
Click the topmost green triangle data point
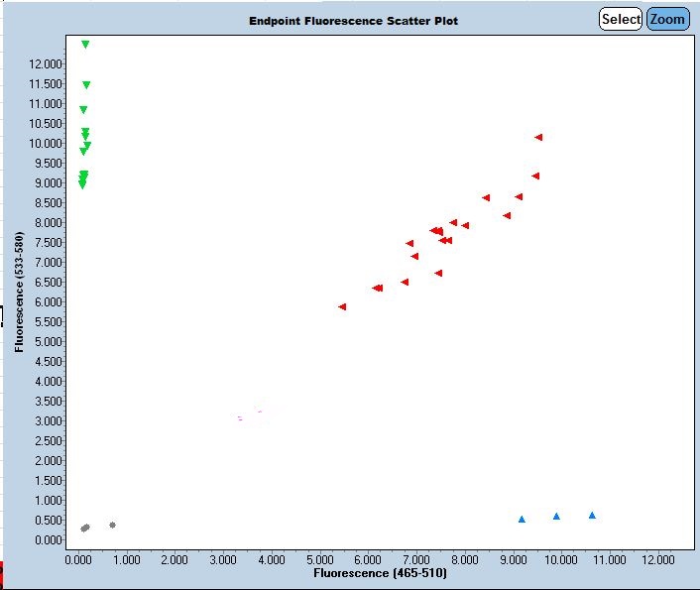[85, 45]
